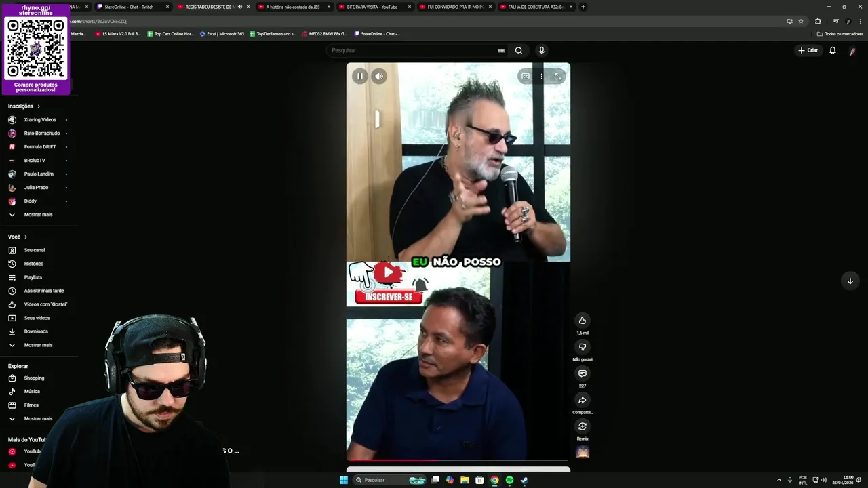Open the Windows Start button
This screenshot has width=868, height=488.
[344, 480]
